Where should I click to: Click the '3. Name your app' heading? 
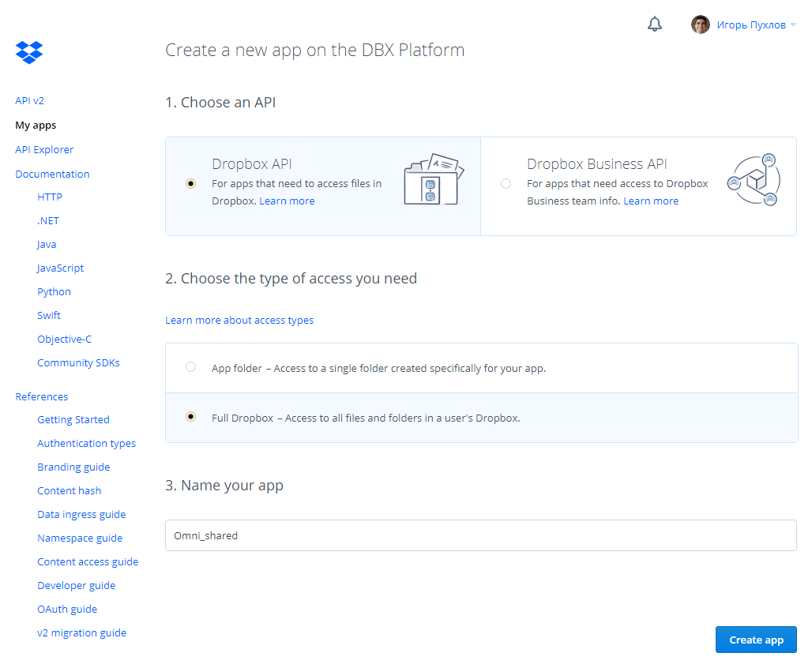tap(224, 486)
